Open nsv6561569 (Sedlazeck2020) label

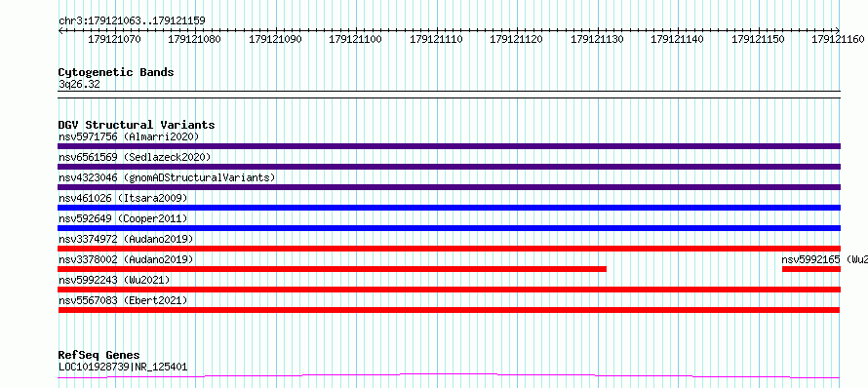(x=135, y=157)
